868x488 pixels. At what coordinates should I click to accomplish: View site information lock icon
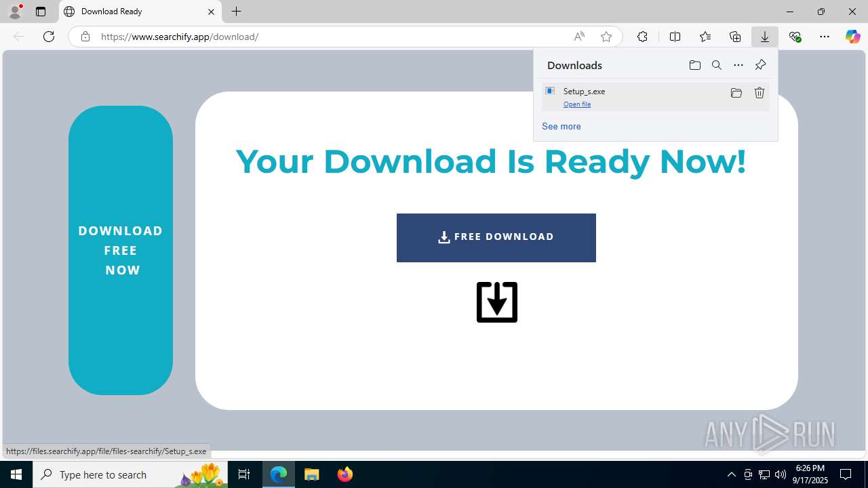point(85,37)
